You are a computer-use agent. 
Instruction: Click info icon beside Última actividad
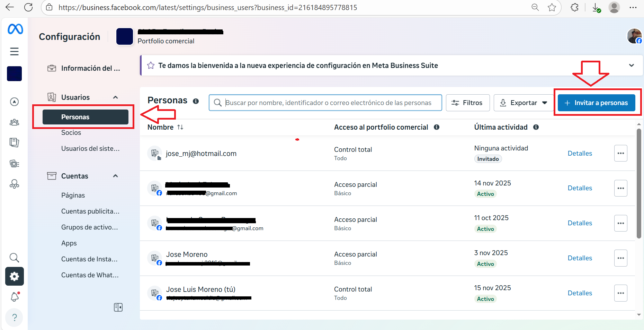coord(536,127)
